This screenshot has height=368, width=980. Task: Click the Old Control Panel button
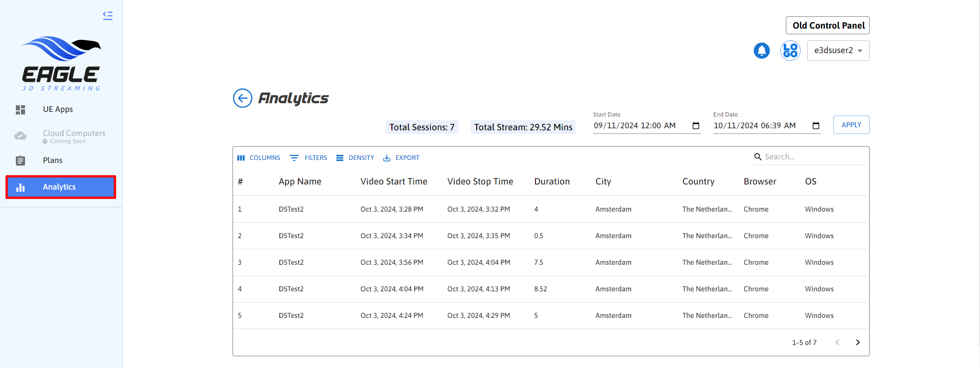tap(827, 26)
